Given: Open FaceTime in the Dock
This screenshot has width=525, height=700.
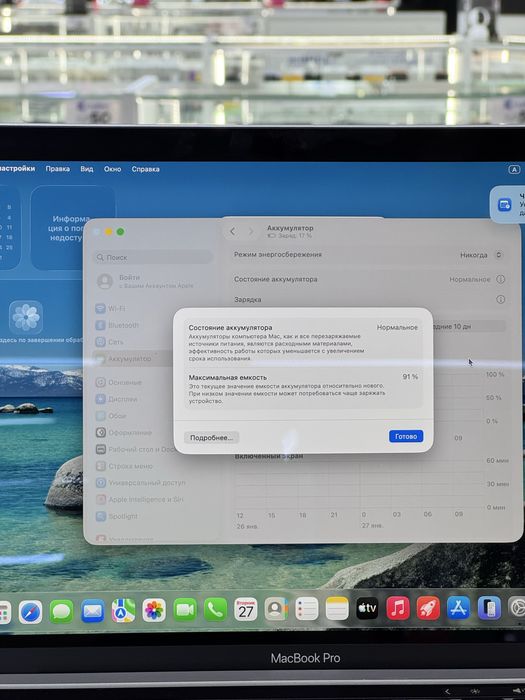Looking at the screenshot, I should (x=185, y=610).
